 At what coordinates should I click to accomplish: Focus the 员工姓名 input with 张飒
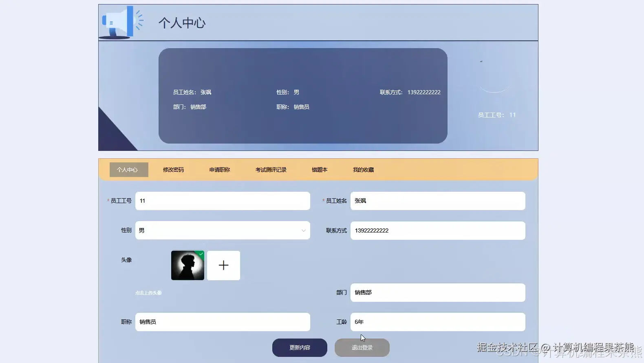pos(438,201)
